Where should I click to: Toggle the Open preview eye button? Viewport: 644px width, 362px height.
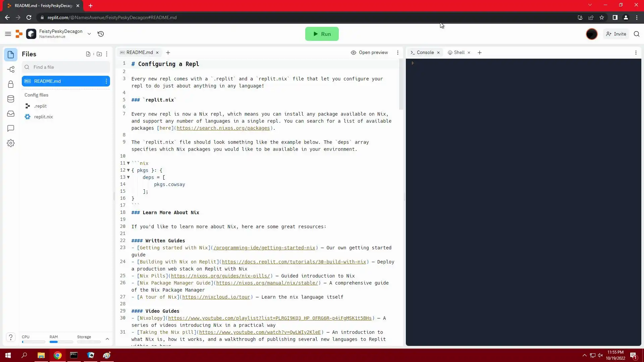click(369, 53)
